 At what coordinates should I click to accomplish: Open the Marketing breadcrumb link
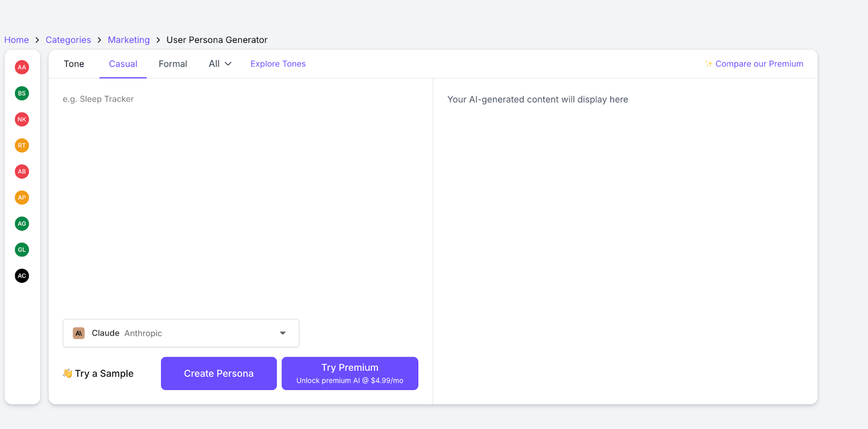(x=129, y=40)
